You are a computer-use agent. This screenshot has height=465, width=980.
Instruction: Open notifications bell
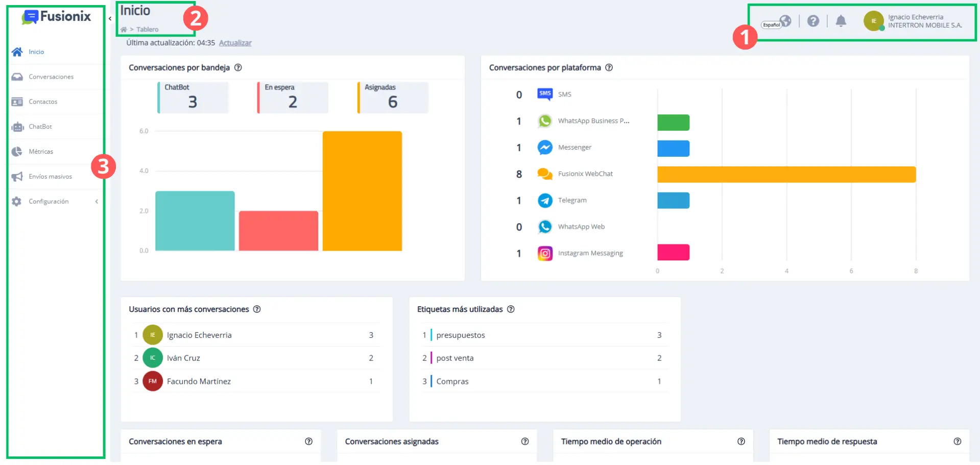[841, 21]
